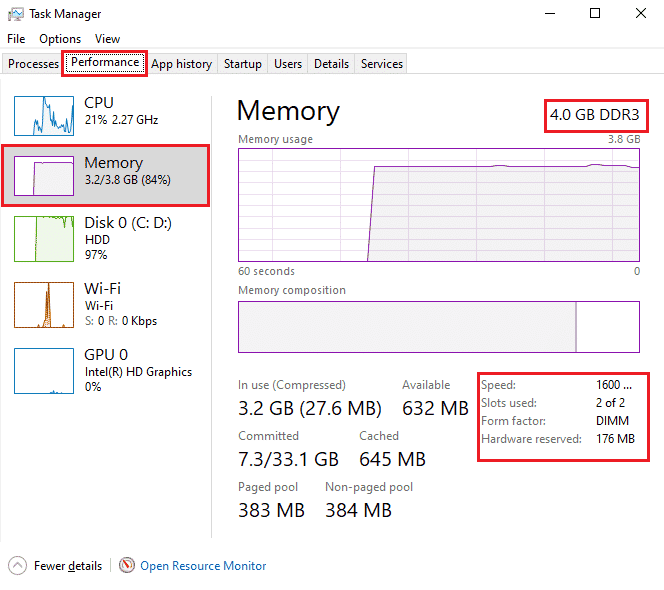Collapse view with Fewer details arrow
The width and height of the screenshot is (664, 590).
17,566
